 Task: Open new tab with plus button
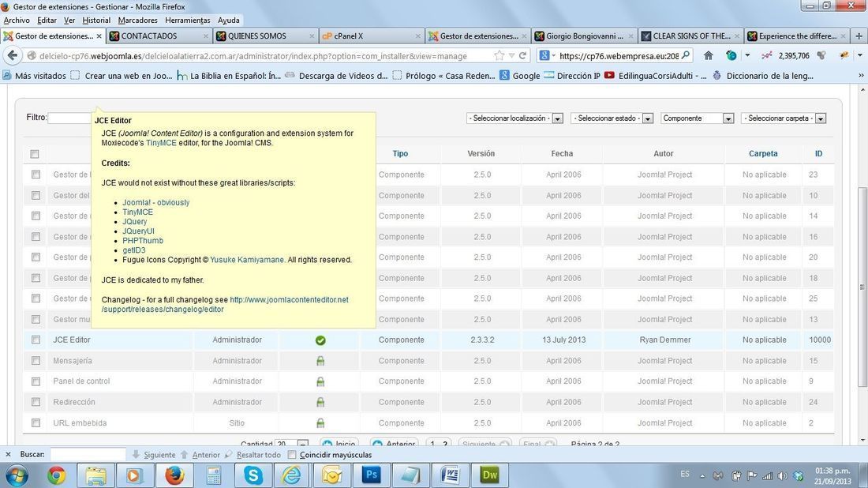[x=859, y=36]
